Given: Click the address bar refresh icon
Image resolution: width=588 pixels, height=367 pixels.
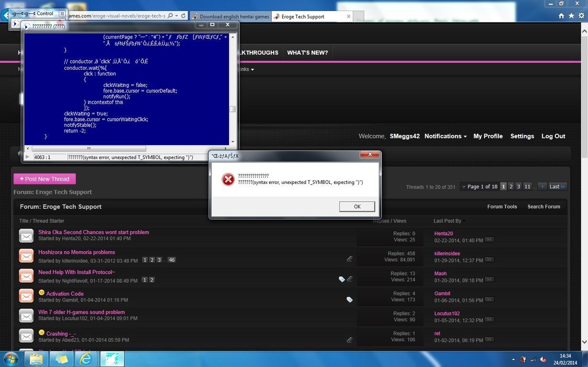Looking at the screenshot, I should coord(183,16).
